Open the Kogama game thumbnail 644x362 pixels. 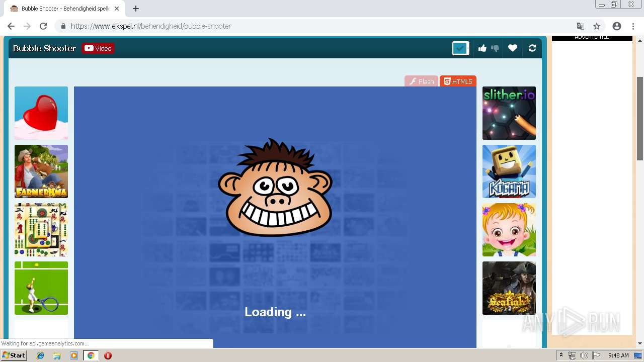coord(509,171)
